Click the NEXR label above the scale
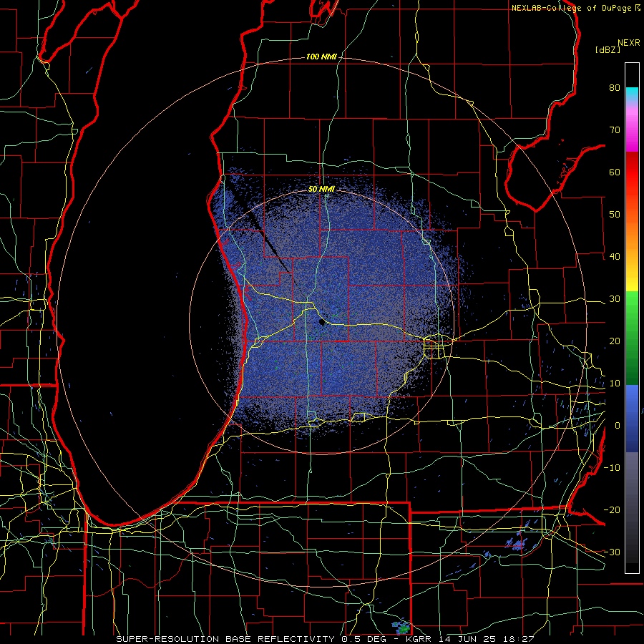This screenshot has width=644, height=644. coord(628,43)
